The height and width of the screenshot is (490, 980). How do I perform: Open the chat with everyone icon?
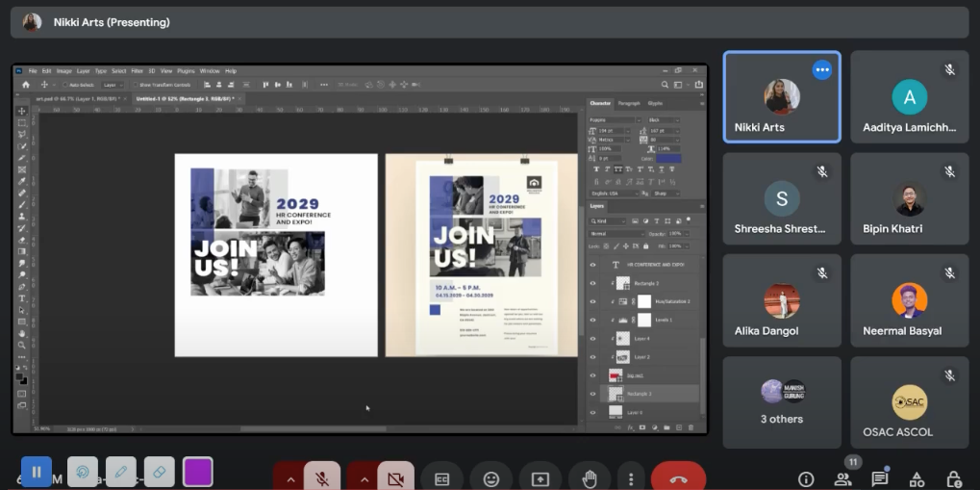[x=879, y=479]
